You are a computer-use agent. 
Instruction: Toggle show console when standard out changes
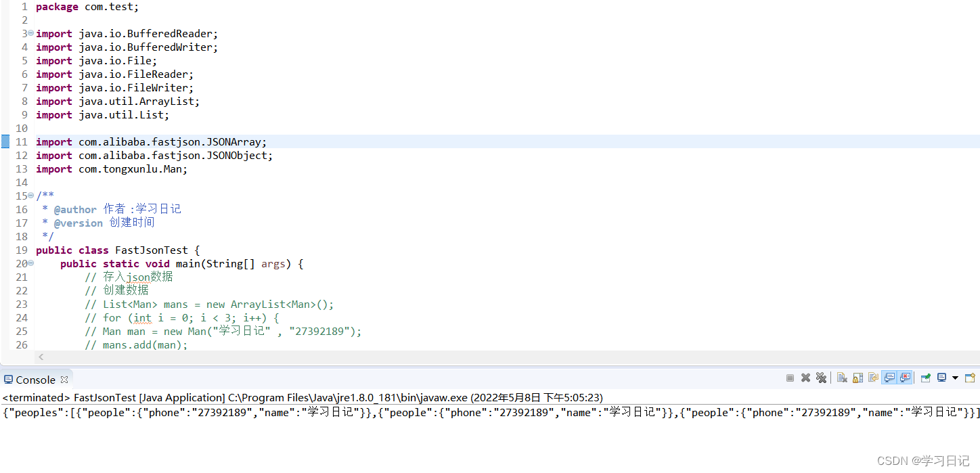(889, 378)
